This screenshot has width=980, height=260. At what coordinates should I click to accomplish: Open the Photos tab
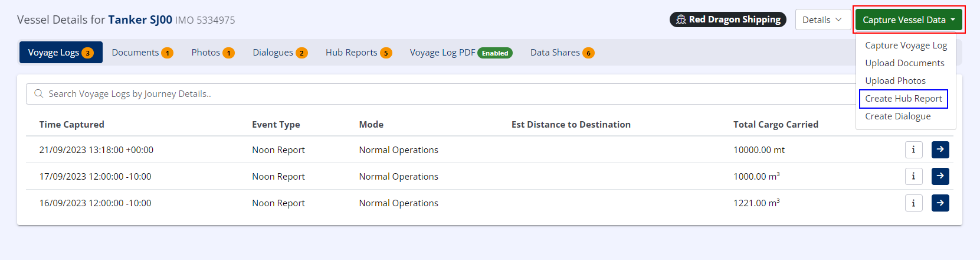coord(212,53)
